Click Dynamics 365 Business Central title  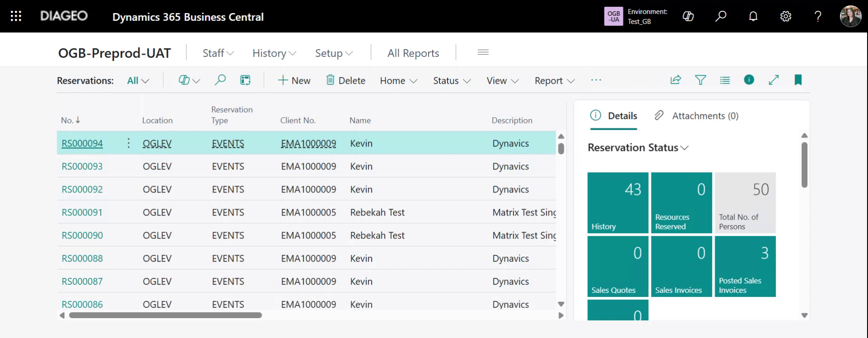click(x=188, y=17)
